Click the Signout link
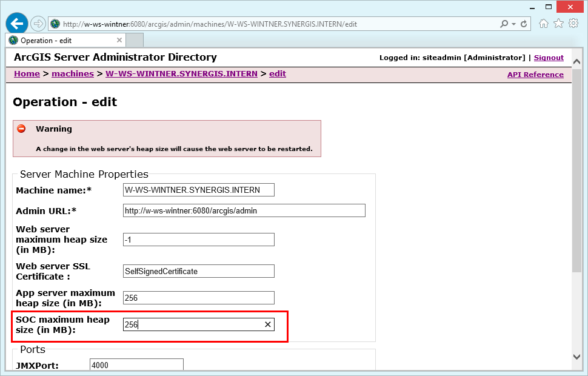Image resolution: width=588 pixels, height=376 pixels. [549, 58]
